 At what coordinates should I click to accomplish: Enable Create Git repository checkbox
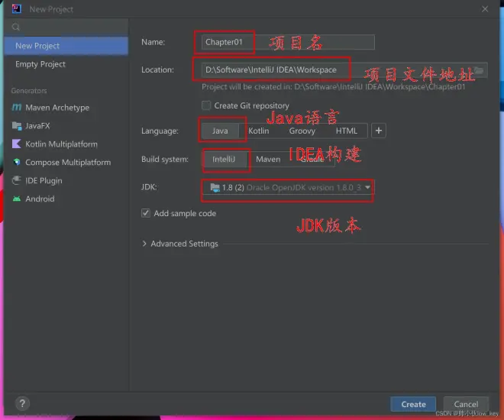pos(206,105)
